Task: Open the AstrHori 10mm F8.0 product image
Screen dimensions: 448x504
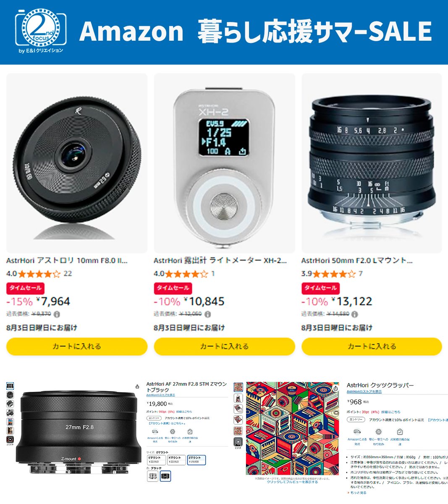Action: pyautogui.click(x=77, y=163)
